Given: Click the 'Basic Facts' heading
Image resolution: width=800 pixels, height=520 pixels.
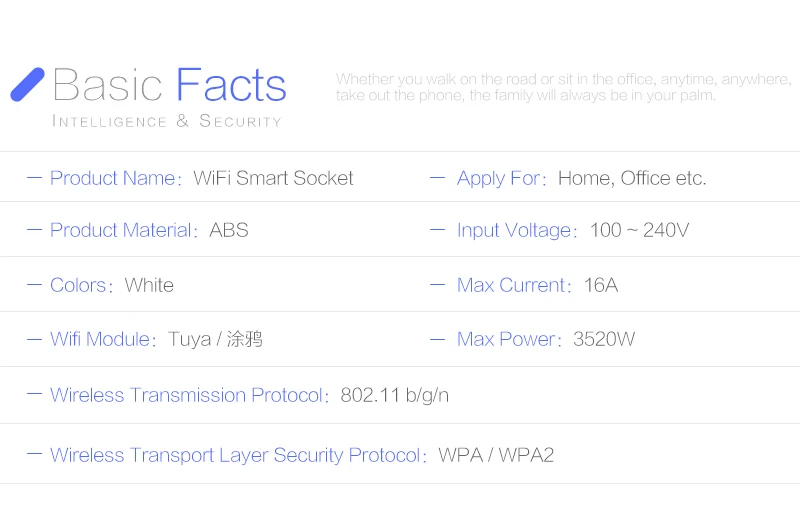Looking at the screenshot, I should point(169,86).
